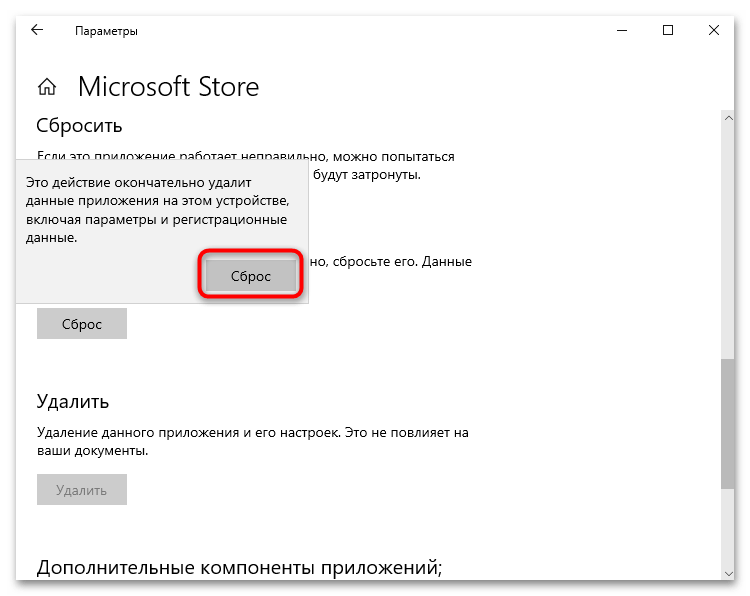The width and height of the screenshot is (750, 596).
Task: Close the Параметры window
Action: (714, 31)
